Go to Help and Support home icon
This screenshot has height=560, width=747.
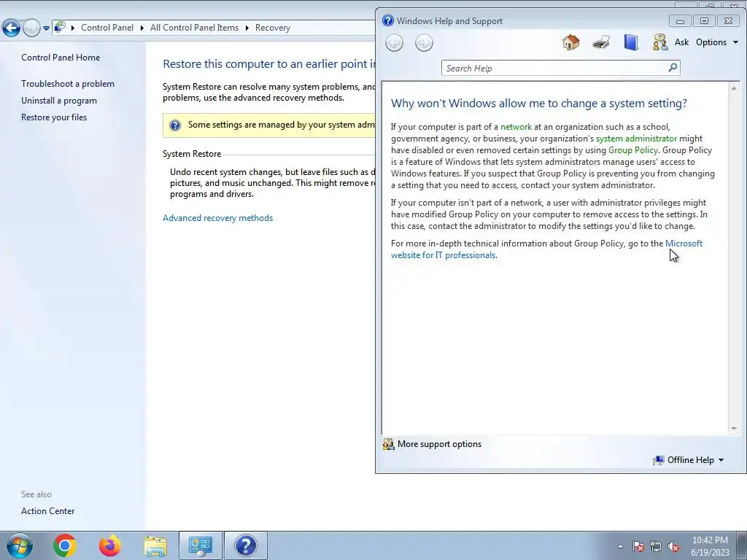coord(570,42)
